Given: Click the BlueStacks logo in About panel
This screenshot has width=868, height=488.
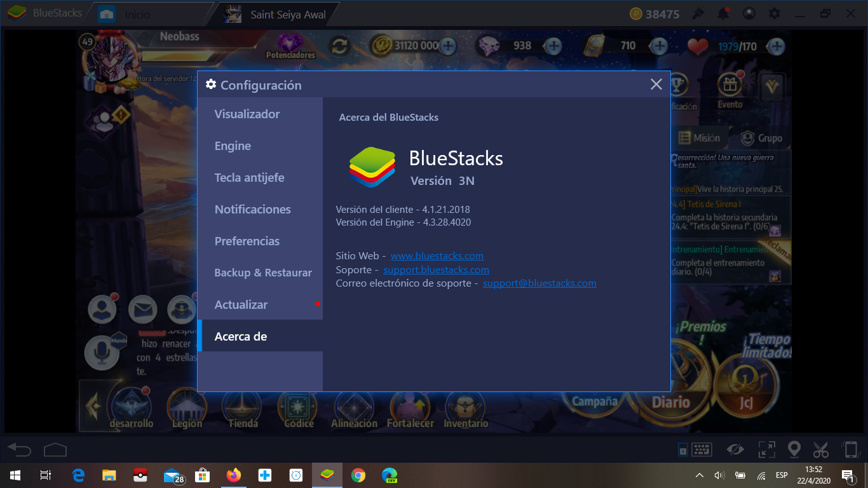Looking at the screenshot, I should pos(372,167).
